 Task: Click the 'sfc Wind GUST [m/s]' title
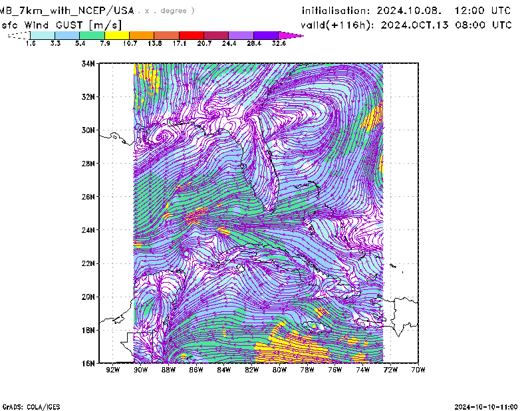tap(61, 25)
